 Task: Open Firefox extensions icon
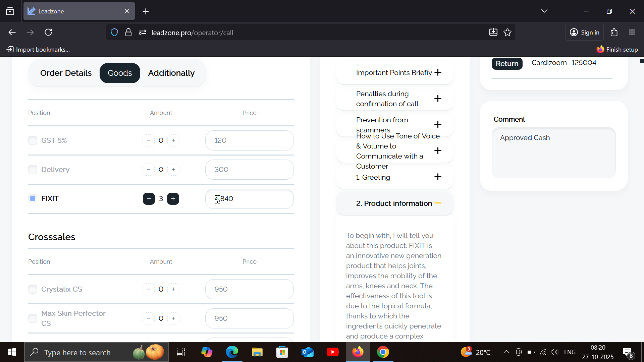(x=614, y=33)
